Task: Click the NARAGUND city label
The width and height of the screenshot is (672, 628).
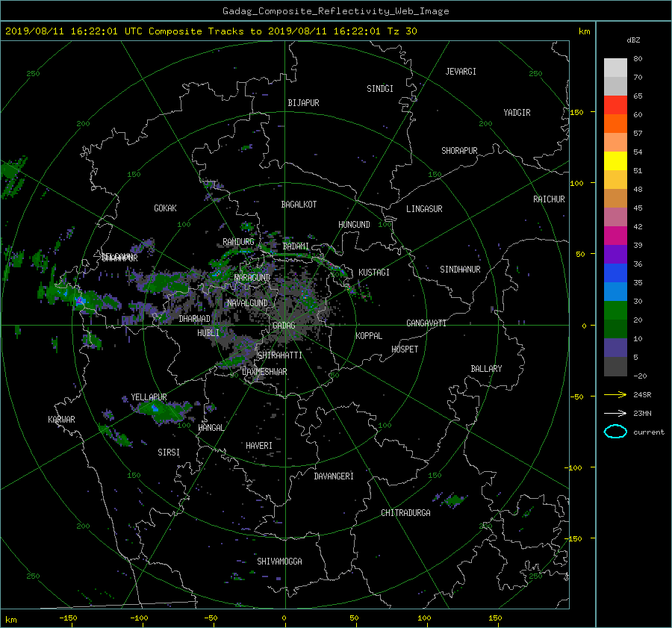Action: [252, 278]
